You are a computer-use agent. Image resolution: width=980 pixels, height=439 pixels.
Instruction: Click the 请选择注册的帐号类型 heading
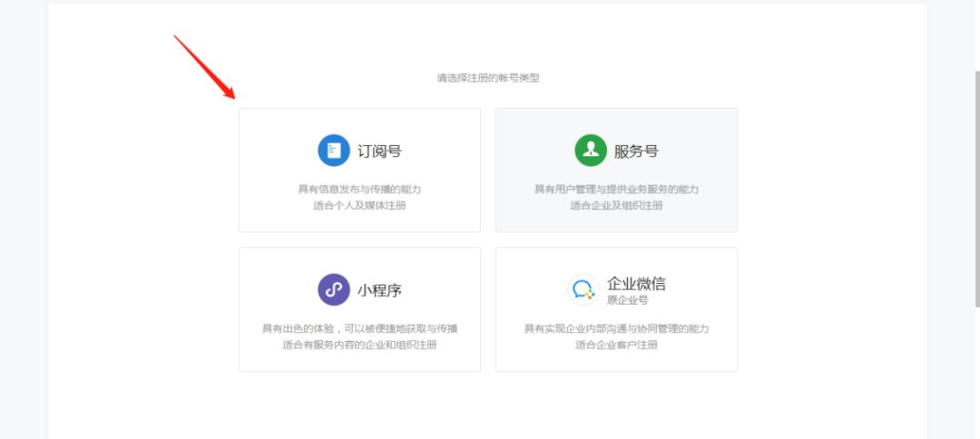point(487,78)
